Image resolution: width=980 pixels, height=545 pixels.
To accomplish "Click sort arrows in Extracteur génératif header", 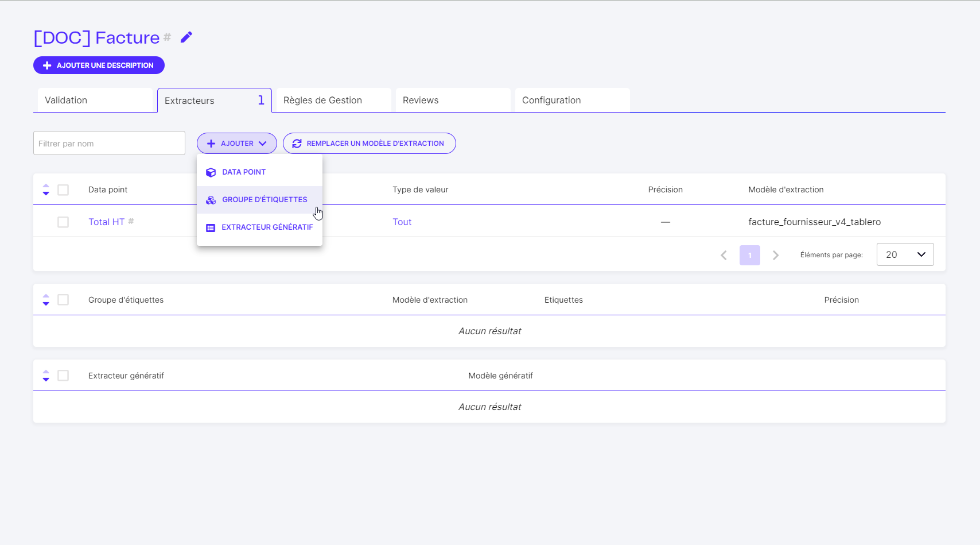I will [x=46, y=376].
